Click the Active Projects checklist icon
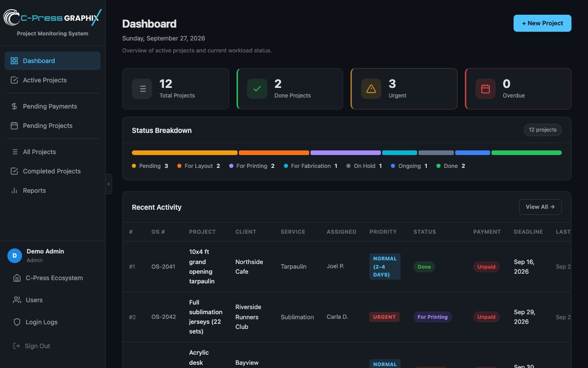 click(x=14, y=80)
